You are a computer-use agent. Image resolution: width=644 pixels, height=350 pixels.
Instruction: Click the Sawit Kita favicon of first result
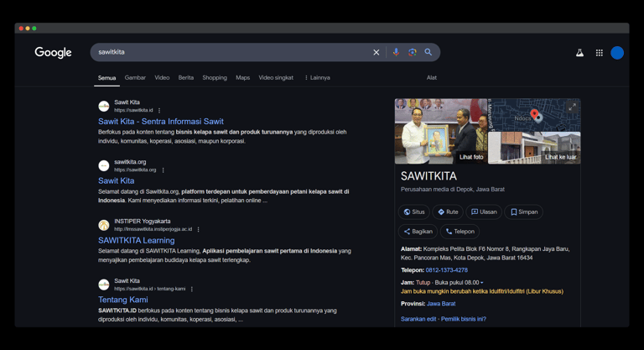(x=104, y=106)
